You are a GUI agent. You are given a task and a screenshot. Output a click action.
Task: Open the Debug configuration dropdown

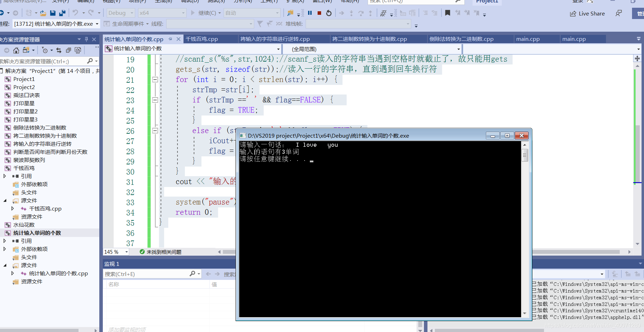click(x=121, y=13)
